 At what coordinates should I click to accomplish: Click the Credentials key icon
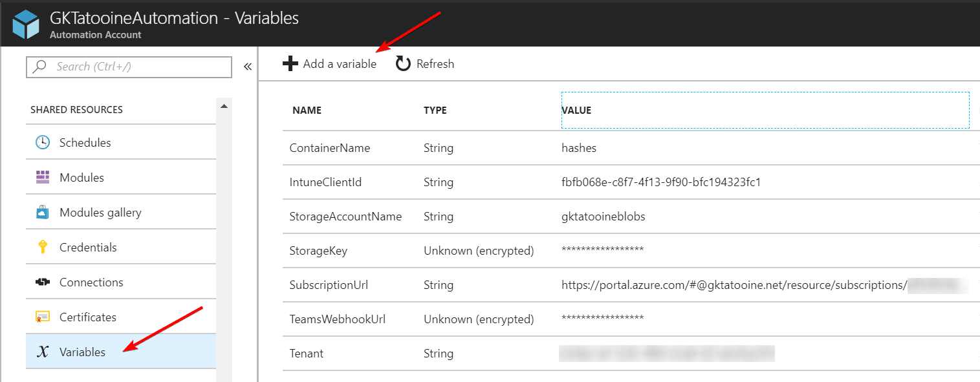[43, 247]
